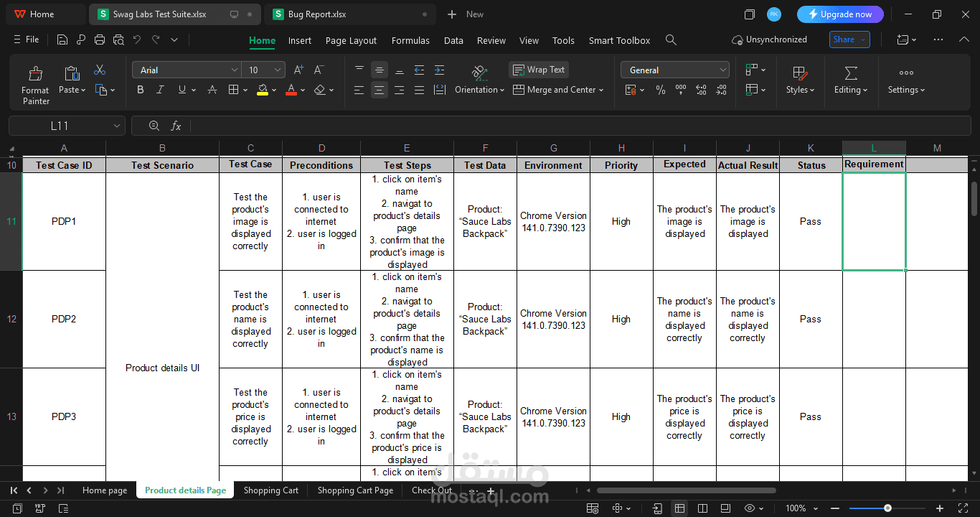Open the font name Arial dropdown
This screenshot has width=980, height=517.
pos(235,70)
